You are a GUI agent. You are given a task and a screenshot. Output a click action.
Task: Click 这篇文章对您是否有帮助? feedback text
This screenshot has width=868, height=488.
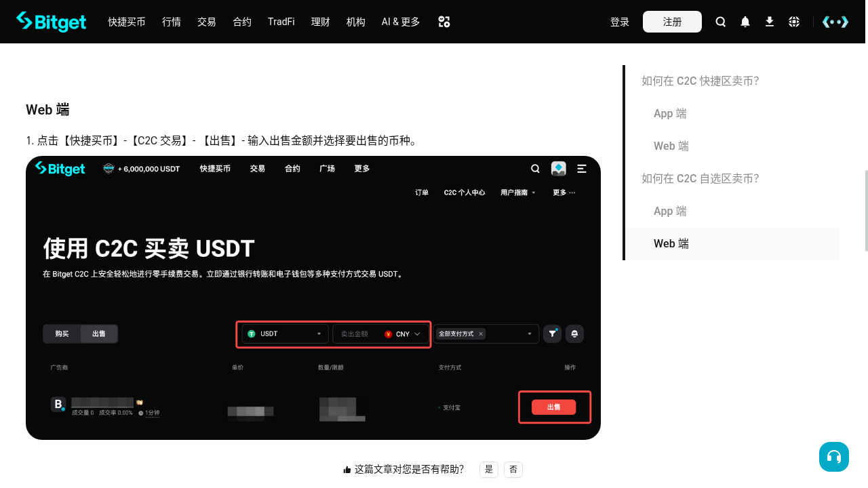[x=409, y=470]
